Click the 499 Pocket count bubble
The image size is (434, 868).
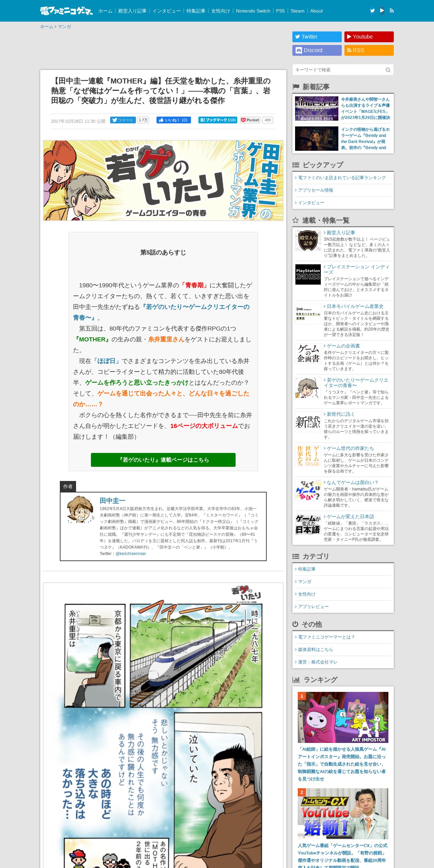click(267, 120)
